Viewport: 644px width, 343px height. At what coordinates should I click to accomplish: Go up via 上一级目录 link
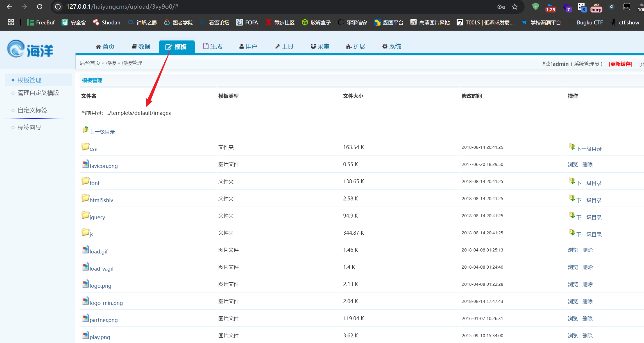pyautogui.click(x=102, y=132)
